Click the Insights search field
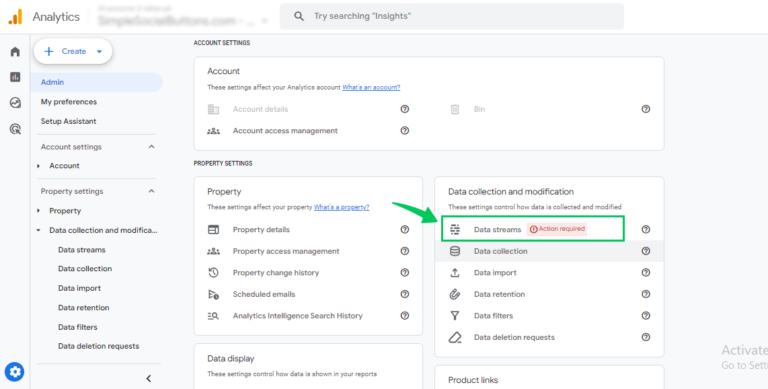Viewport: 768px width, 389px height. [452, 16]
